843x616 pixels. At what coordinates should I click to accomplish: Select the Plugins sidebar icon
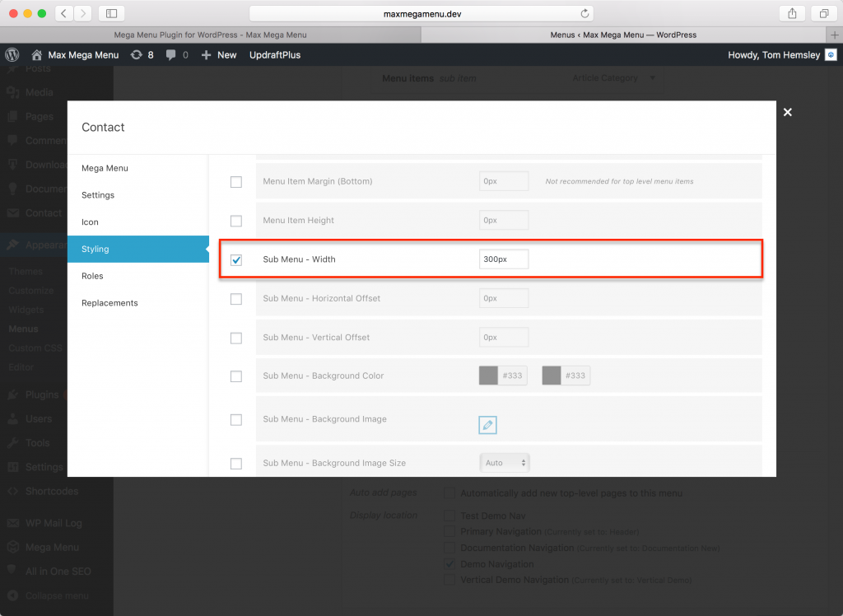pos(12,394)
